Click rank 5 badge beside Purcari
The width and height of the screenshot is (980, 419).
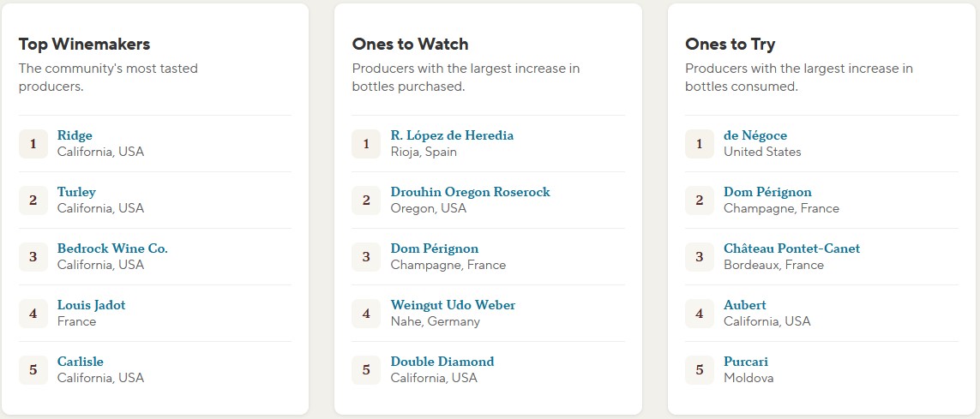coord(700,369)
